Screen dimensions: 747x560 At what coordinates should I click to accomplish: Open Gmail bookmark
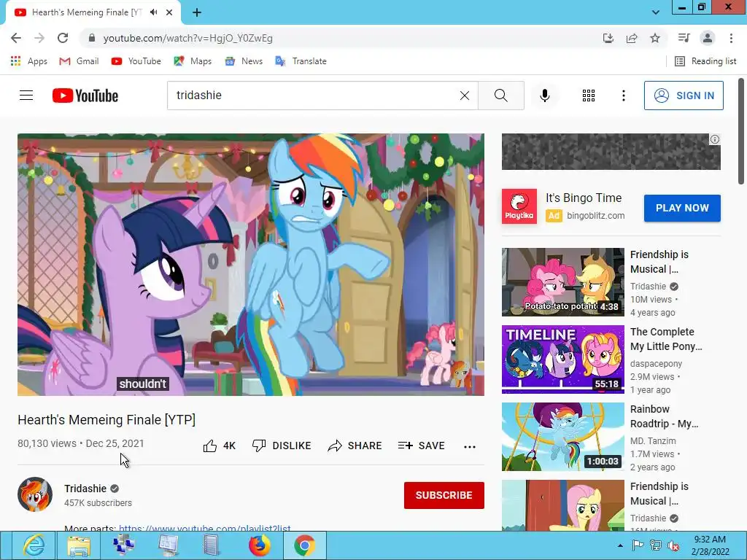point(79,61)
